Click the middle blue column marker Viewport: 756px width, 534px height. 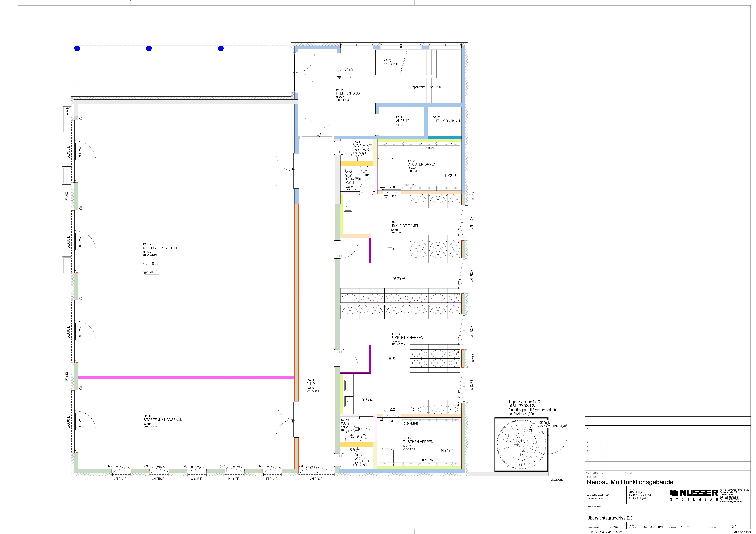[149, 48]
